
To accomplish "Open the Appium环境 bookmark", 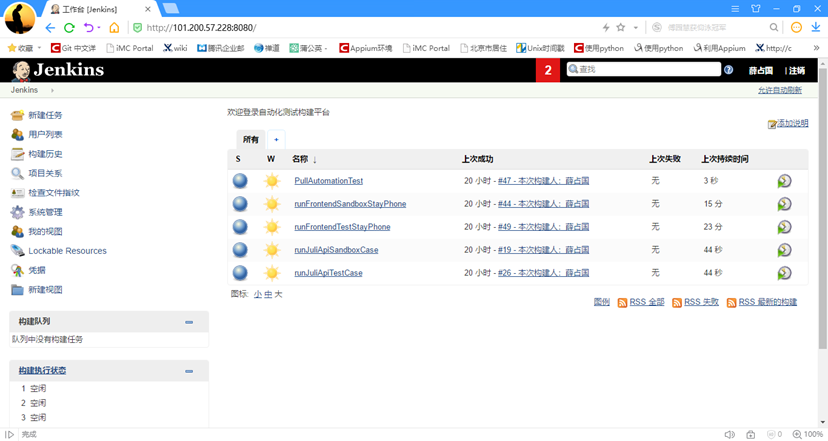I will (x=365, y=48).
